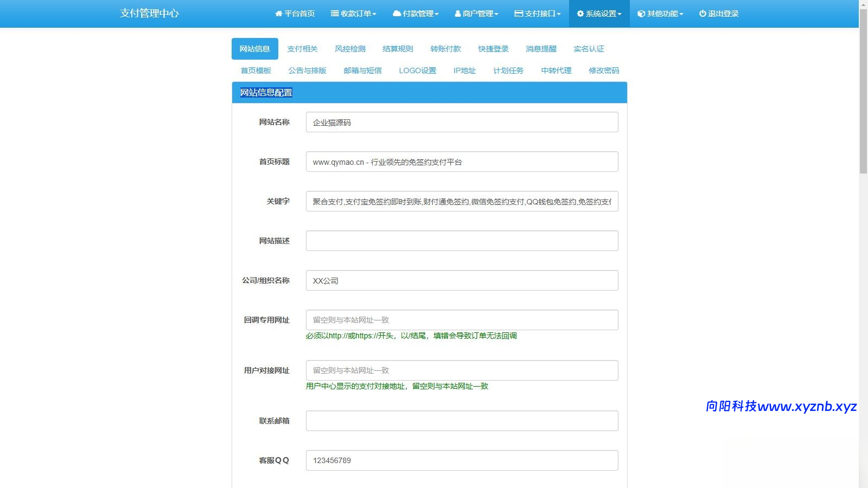The image size is (868, 488).
Task: Click the power icon beside 退出登录
Action: click(703, 14)
